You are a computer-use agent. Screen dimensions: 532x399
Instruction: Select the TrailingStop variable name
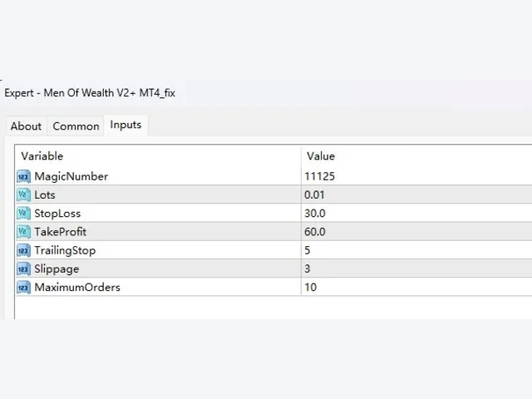click(x=65, y=251)
